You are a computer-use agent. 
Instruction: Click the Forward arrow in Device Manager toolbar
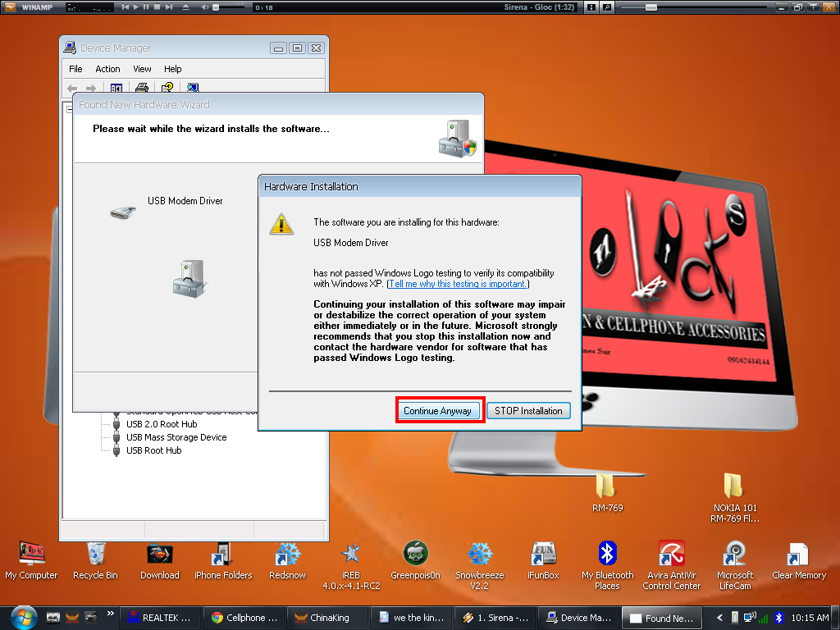click(x=91, y=88)
